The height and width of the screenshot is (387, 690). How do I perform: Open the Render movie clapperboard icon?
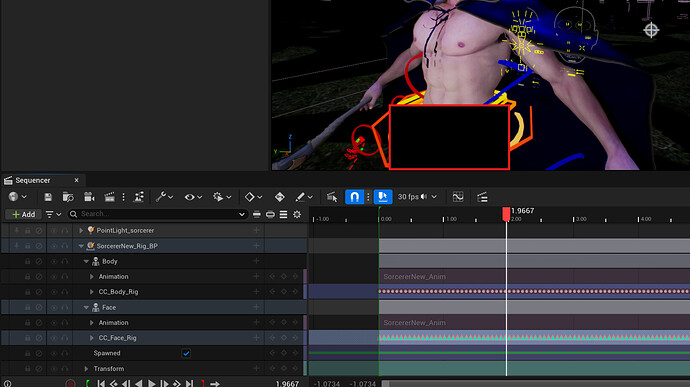[109, 197]
